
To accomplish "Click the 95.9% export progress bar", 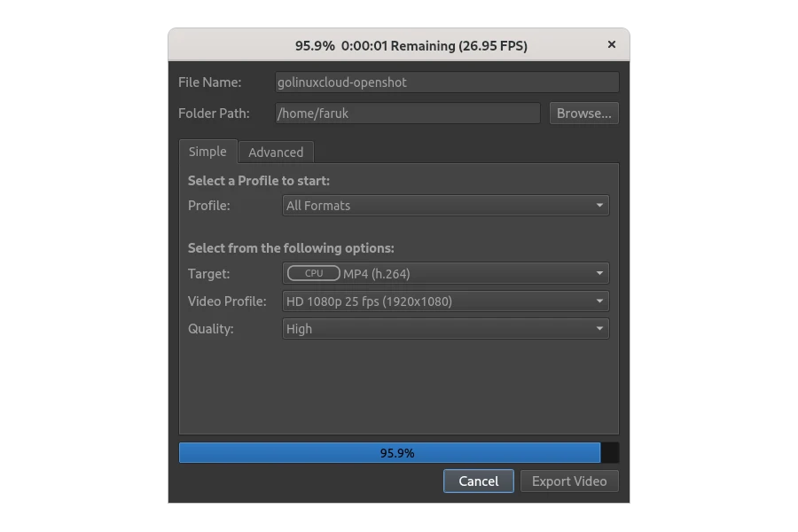I will pos(390,453).
